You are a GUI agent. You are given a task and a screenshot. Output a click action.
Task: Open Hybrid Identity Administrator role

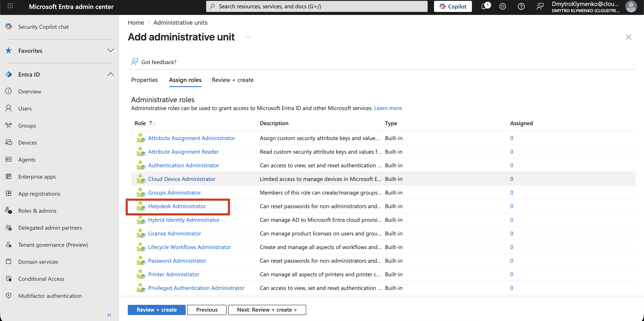[x=184, y=220]
